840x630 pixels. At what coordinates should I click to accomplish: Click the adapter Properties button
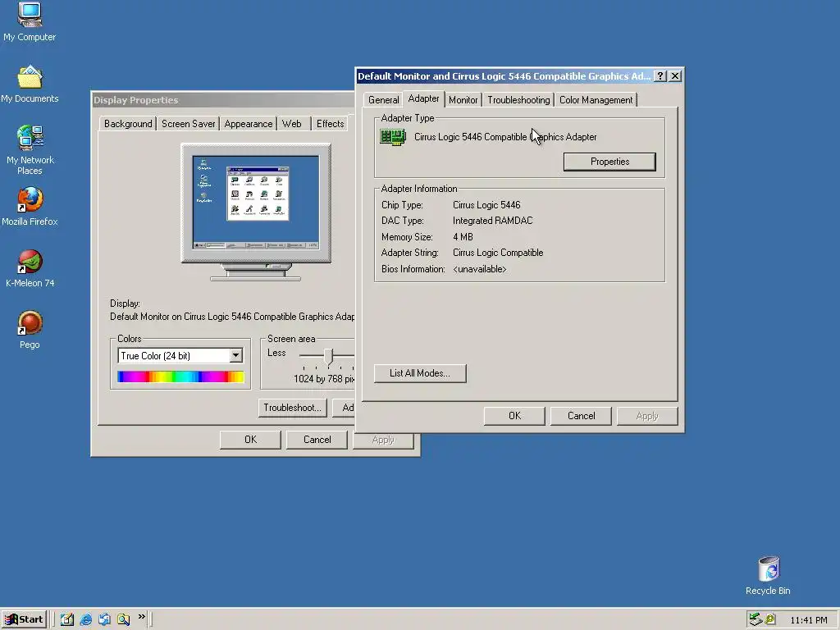click(x=609, y=162)
